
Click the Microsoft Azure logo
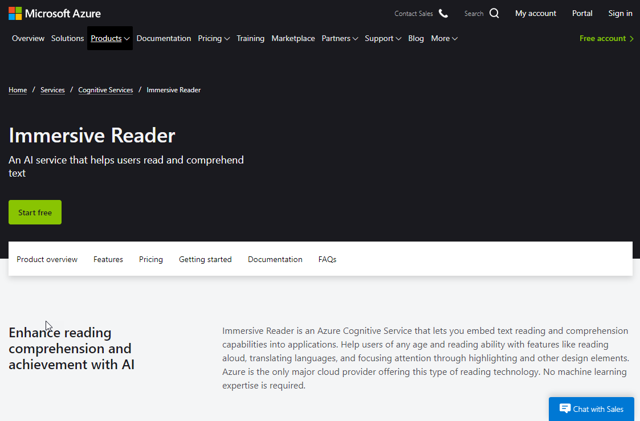[54, 13]
